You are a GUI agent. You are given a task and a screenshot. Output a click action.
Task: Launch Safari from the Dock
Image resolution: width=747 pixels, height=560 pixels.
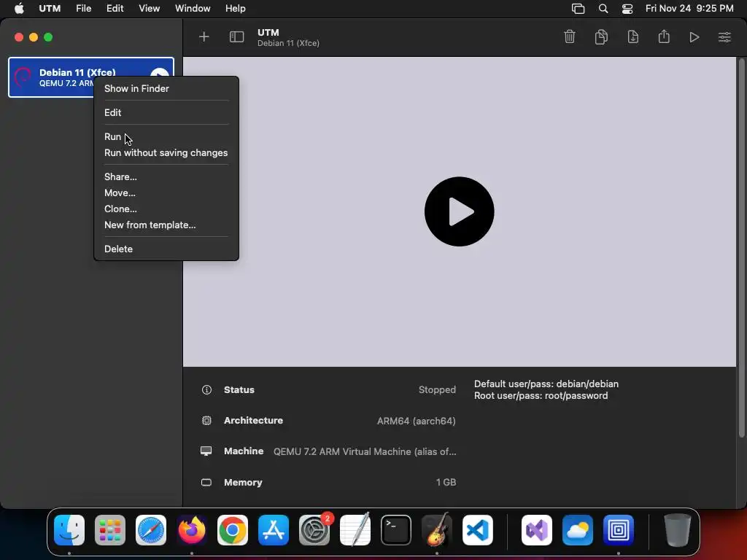point(151,529)
